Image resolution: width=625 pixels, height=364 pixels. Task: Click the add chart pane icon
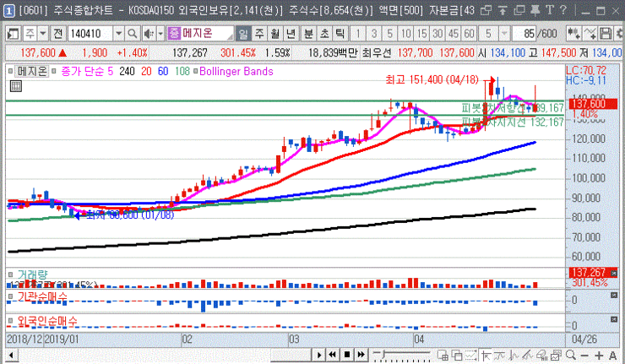[x=443, y=355]
